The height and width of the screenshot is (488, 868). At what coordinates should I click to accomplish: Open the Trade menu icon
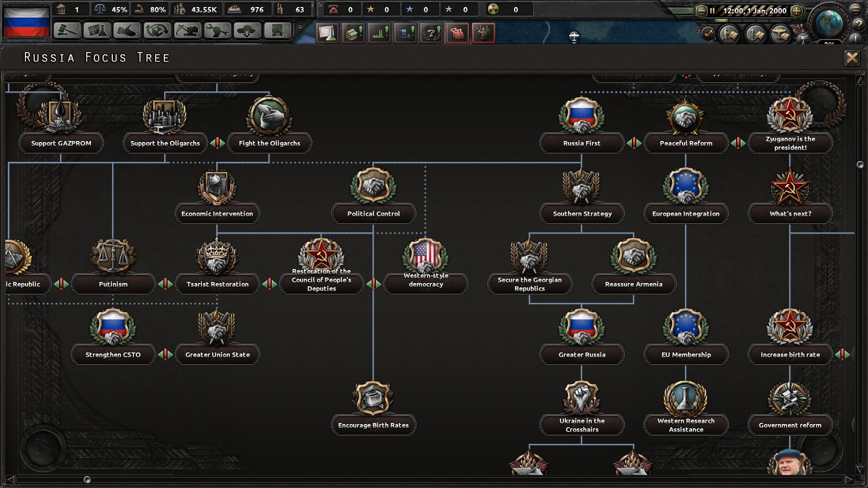[157, 31]
